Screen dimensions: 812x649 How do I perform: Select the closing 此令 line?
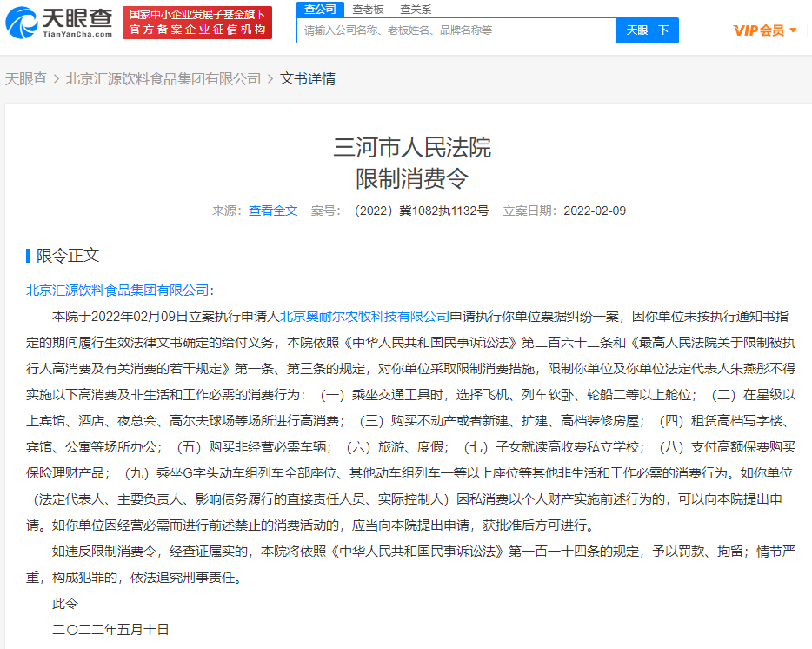click(65, 604)
